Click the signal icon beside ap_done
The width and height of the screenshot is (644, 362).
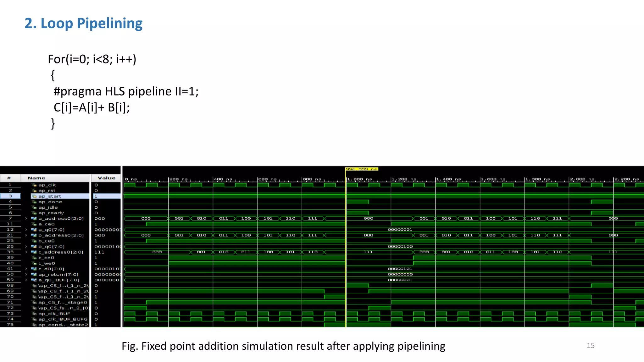click(x=34, y=202)
